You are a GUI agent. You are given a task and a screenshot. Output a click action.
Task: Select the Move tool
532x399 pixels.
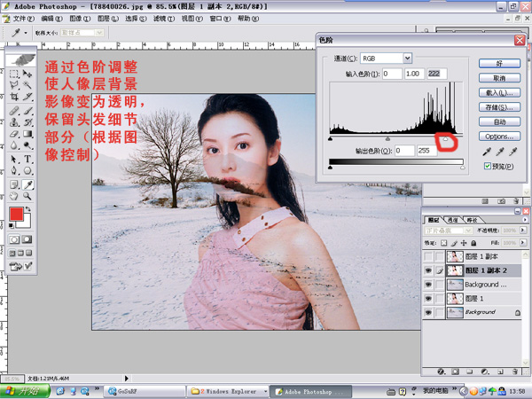(27, 74)
